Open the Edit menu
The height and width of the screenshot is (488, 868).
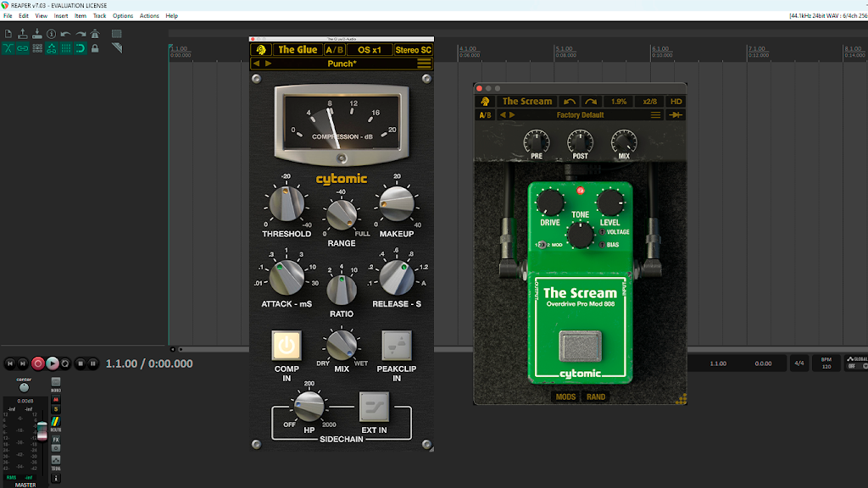click(x=23, y=16)
